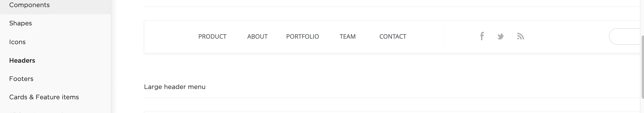Click the scrollbar track above the thumb
The image size is (644, 113).
pos(642,18)
